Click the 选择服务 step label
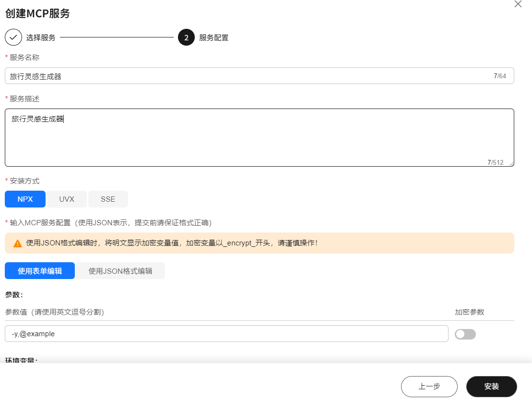 [x=41, y=38]
